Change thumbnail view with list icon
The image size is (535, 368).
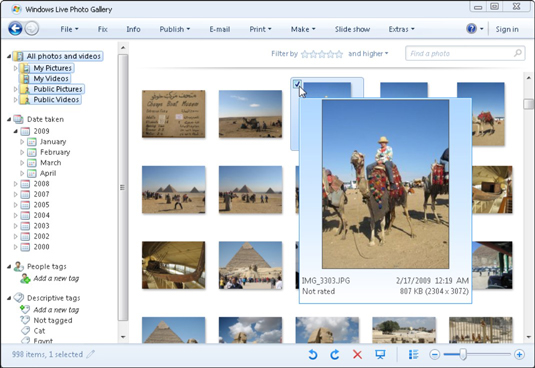413,355
